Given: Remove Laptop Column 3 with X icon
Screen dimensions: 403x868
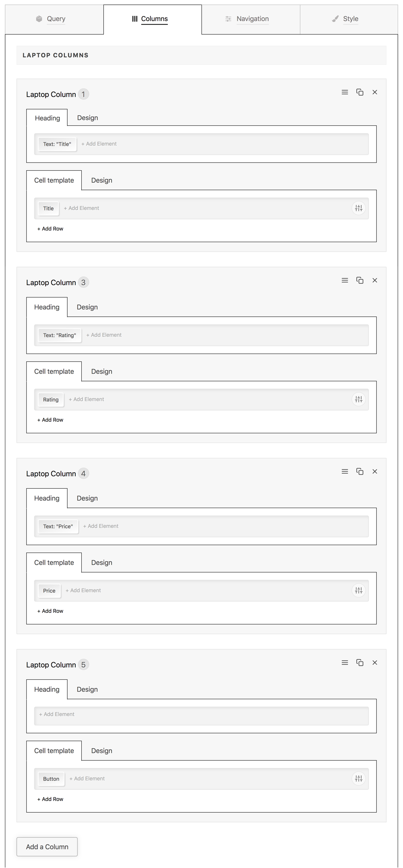Looking at the screenshot, I should click(375, 280).
